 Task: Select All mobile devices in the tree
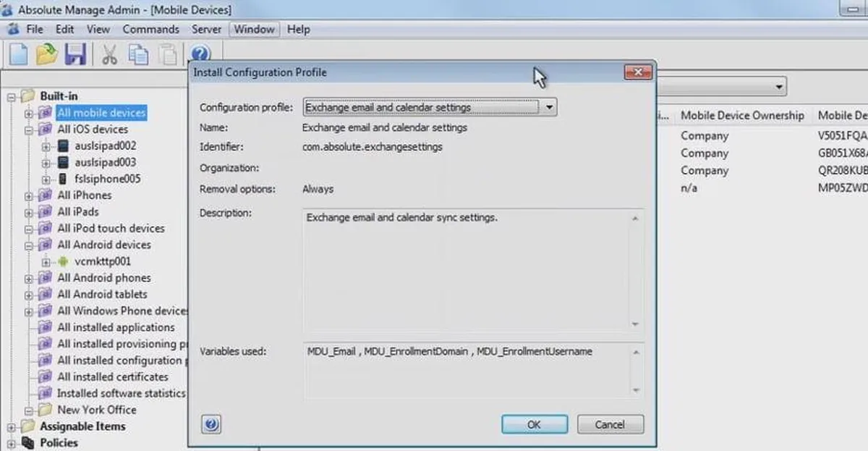click(x=102, y=113)
